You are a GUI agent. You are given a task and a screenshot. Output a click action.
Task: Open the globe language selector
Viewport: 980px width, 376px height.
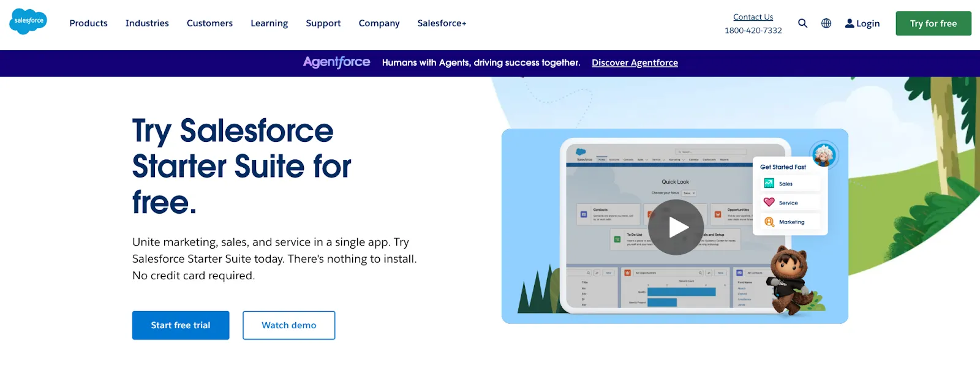[x=826, y=23]
